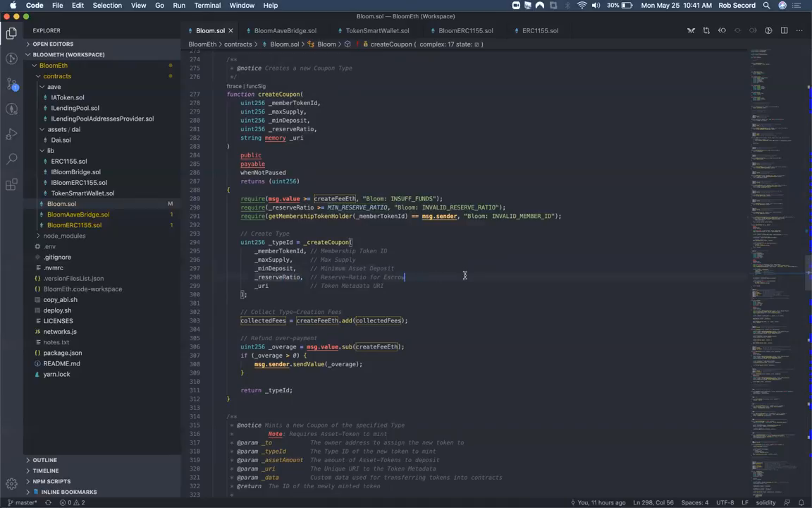The width and height of the screenshot is (812, 508).
Task: Open the Search view in activity bar
Action: pos(11,159)
